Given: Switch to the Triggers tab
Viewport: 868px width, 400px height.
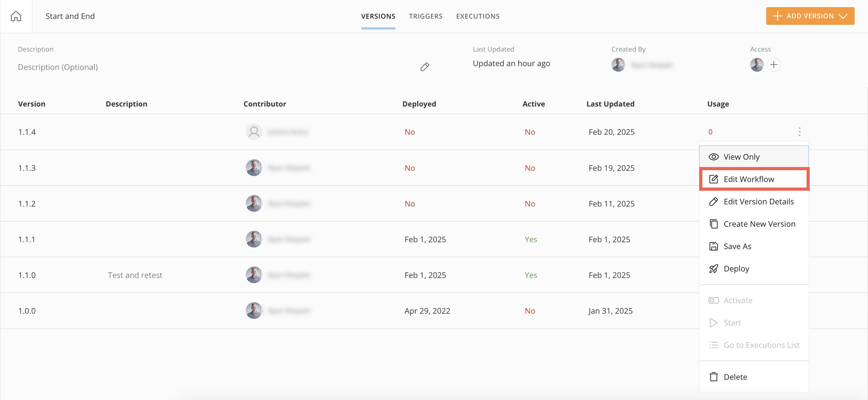Looking at the screenshot, I should (x=426, y=16).
